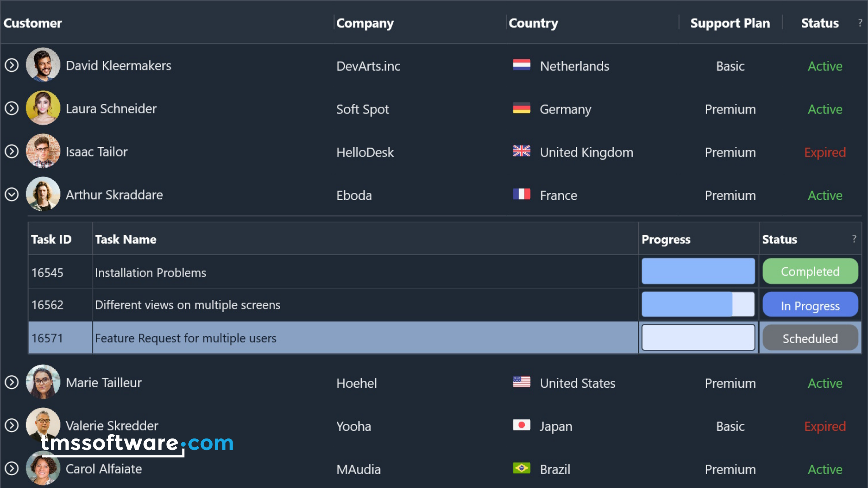Click the help icon in main Status header
The height and width of the screenshot is (488, 868).
[860, 23]
